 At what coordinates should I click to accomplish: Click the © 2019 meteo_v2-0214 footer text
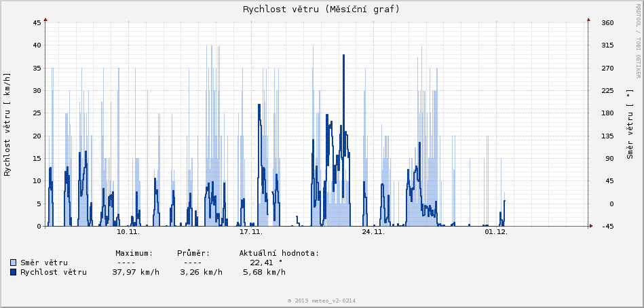pos(321,301)
